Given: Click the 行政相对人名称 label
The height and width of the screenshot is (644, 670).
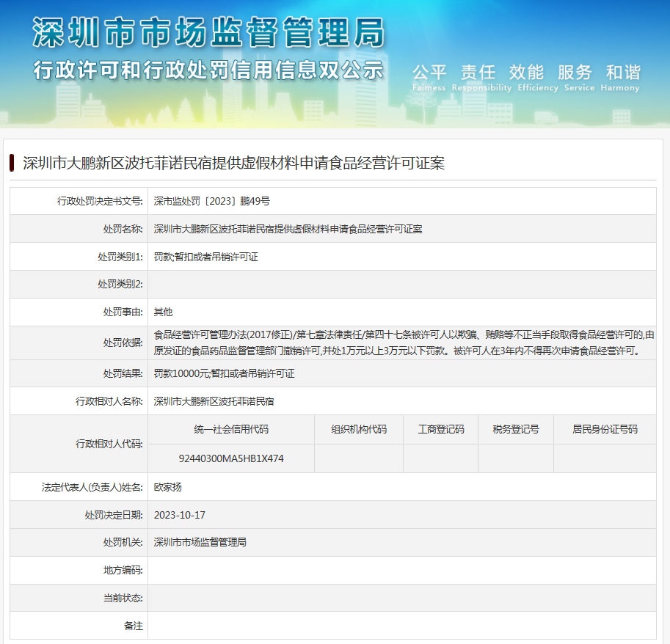Looking at the screenshot, I should coord(109,401).
